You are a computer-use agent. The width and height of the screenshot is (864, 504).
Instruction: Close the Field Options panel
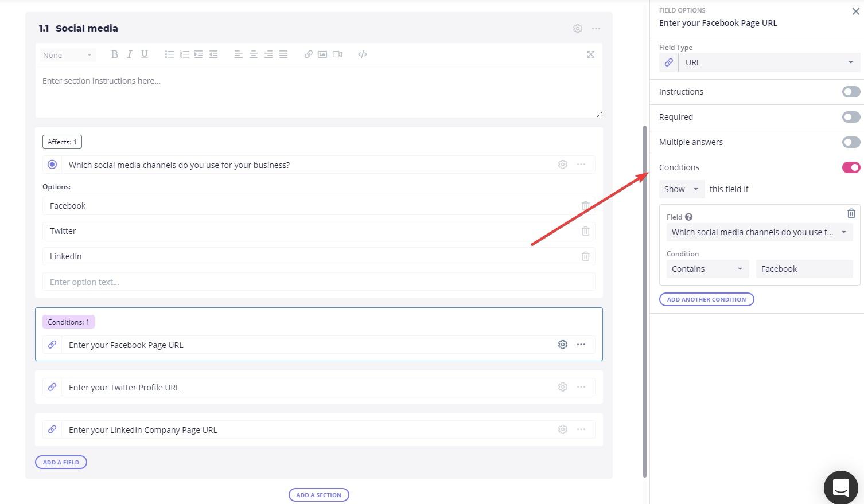[855, 11]
